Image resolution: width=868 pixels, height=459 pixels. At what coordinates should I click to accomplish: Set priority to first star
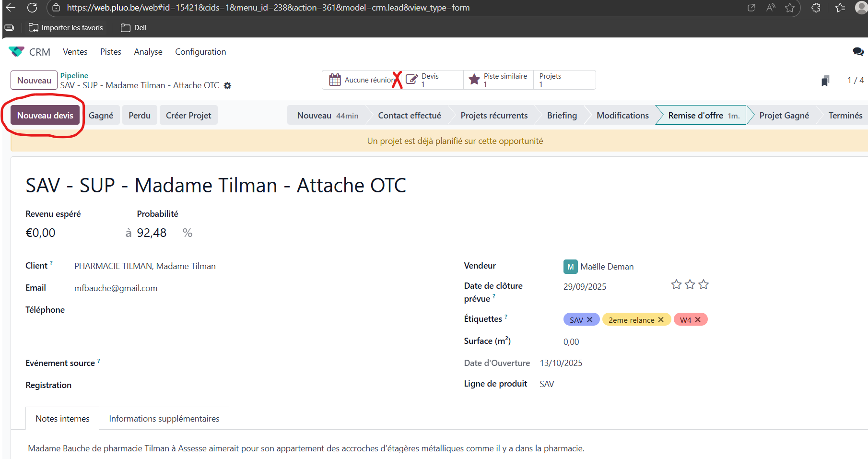(x=676, y=285)
